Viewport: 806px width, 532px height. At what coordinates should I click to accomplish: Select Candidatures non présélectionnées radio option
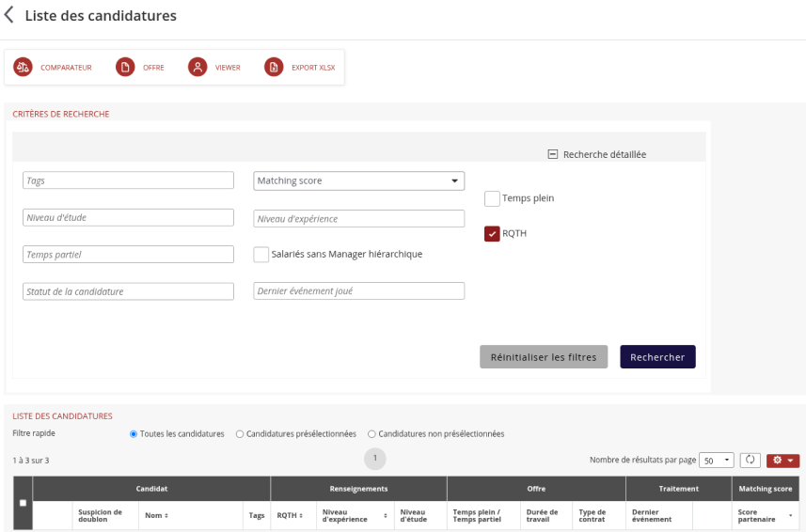pyautogui.click(x=371, y=434)
